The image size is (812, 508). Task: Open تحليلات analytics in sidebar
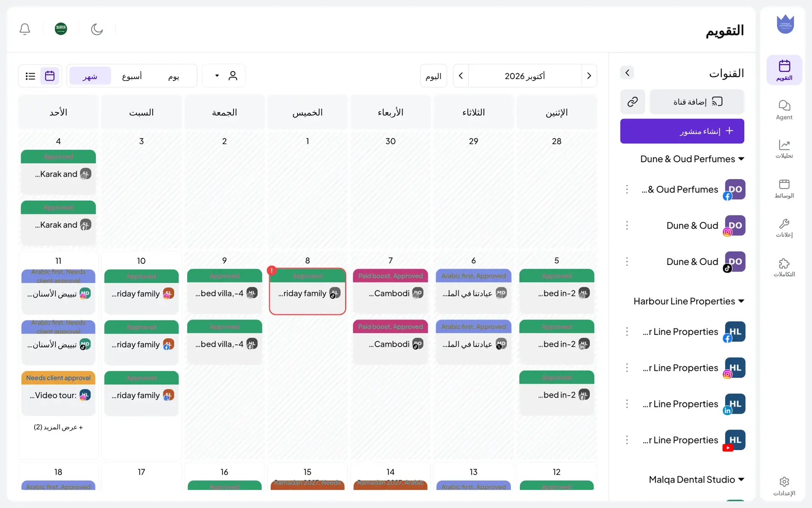[x=785, y=149]
